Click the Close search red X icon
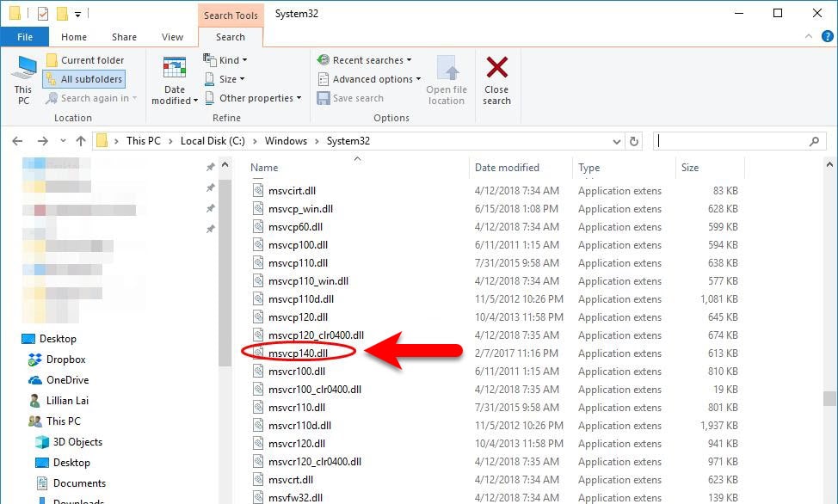Viewport: 838px width, 504px height. (x=496, y=69)
